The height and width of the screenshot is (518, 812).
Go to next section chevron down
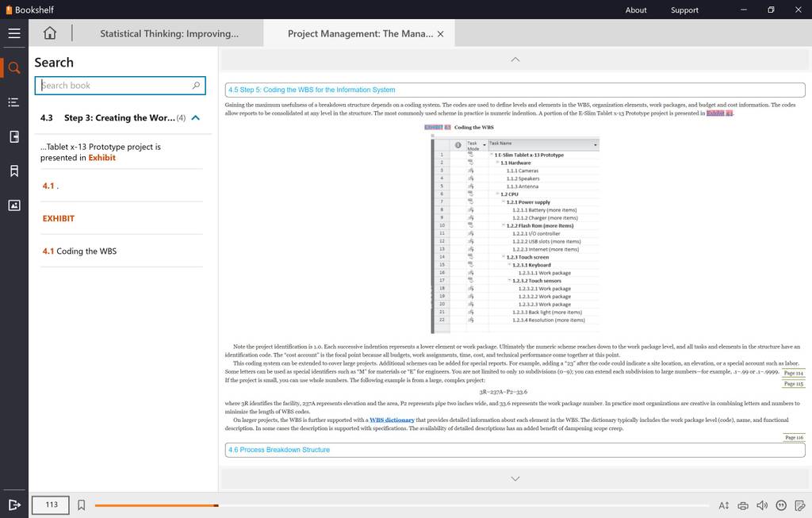(x=515, y=478)
